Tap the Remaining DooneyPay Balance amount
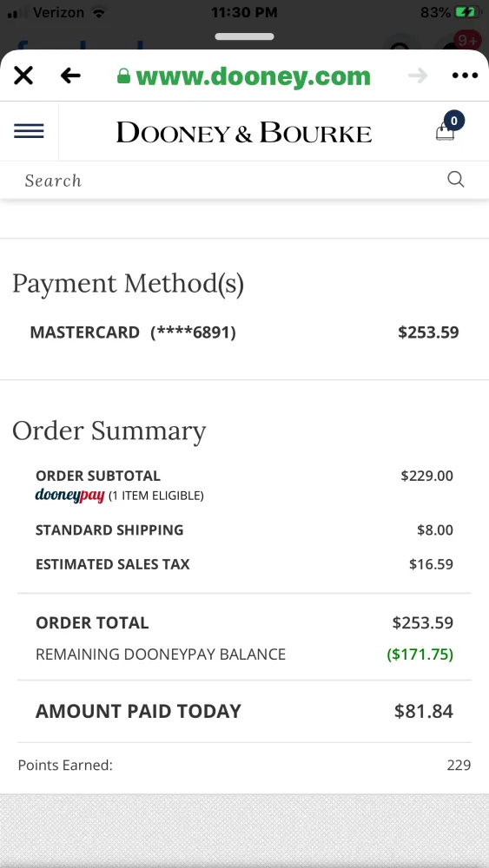The width and height of the screenshot is (489, 868). 420,654
